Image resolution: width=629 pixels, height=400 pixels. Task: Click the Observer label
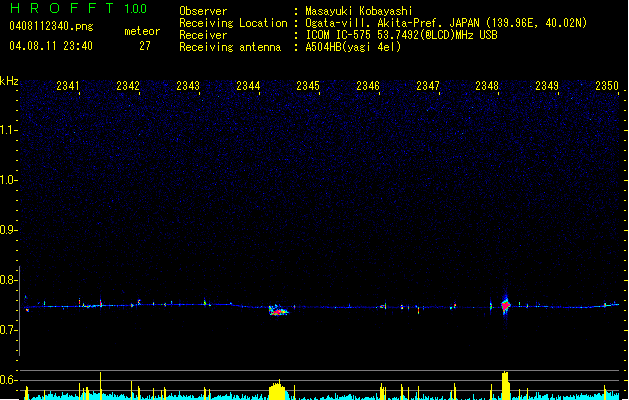[x=203, y=11]
